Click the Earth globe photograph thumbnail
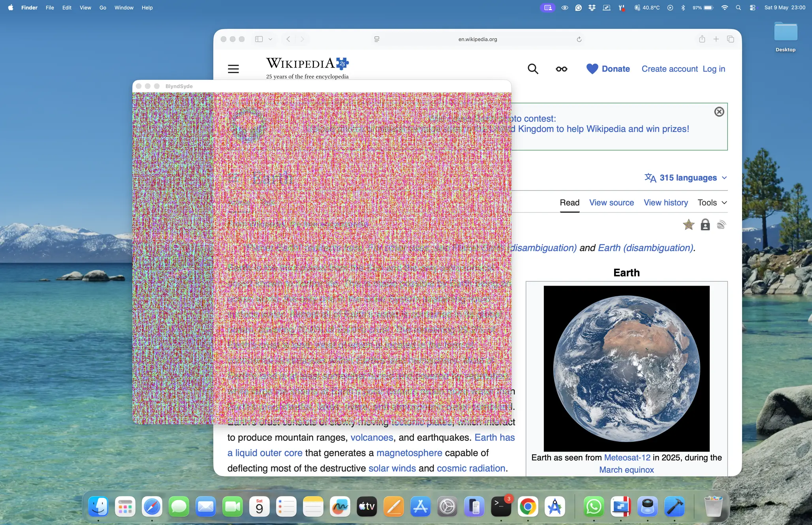This screenshot has height=525, width=812. click(626, 368)
